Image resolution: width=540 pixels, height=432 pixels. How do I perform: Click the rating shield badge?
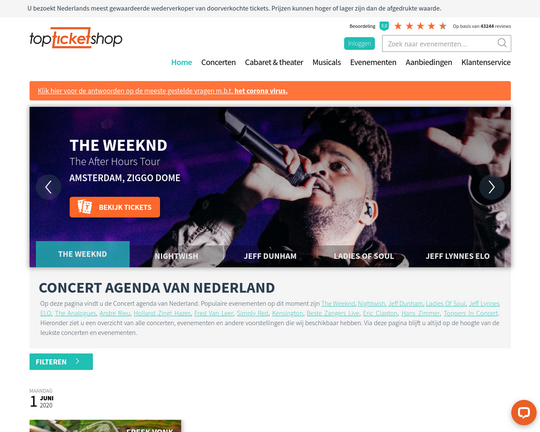coord(384,26)
